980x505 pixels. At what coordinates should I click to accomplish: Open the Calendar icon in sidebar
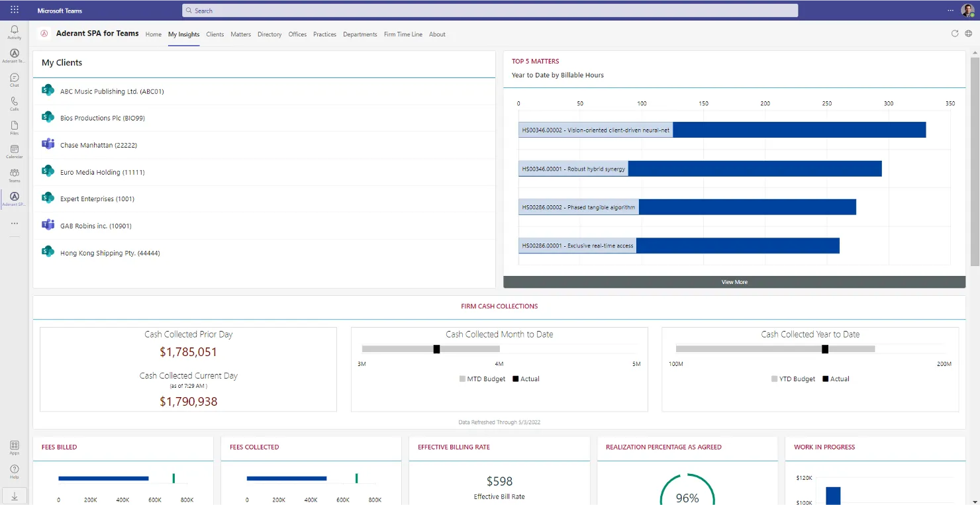[x=14, y=151]
